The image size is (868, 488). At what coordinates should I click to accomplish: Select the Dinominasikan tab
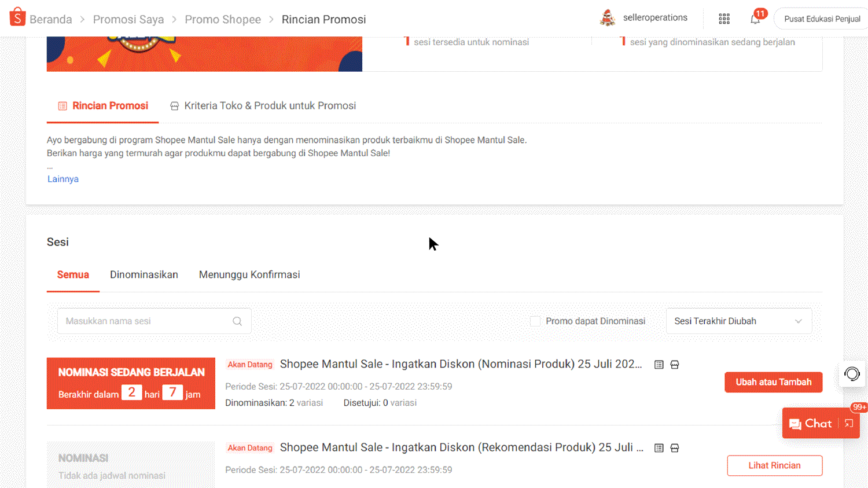pyautogui.click(x=144, y=275)
